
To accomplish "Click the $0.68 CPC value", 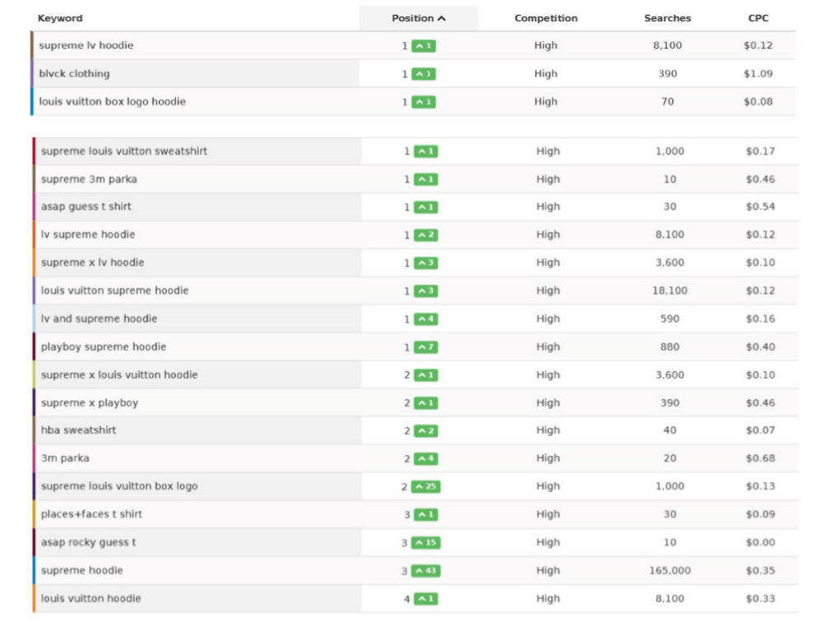I will 760,458.
